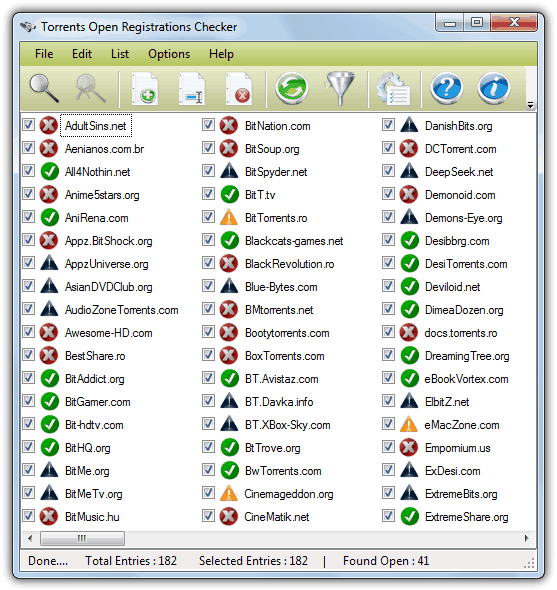Click the red X icon beside BitMusic.hu

click(x=49, y=516)
